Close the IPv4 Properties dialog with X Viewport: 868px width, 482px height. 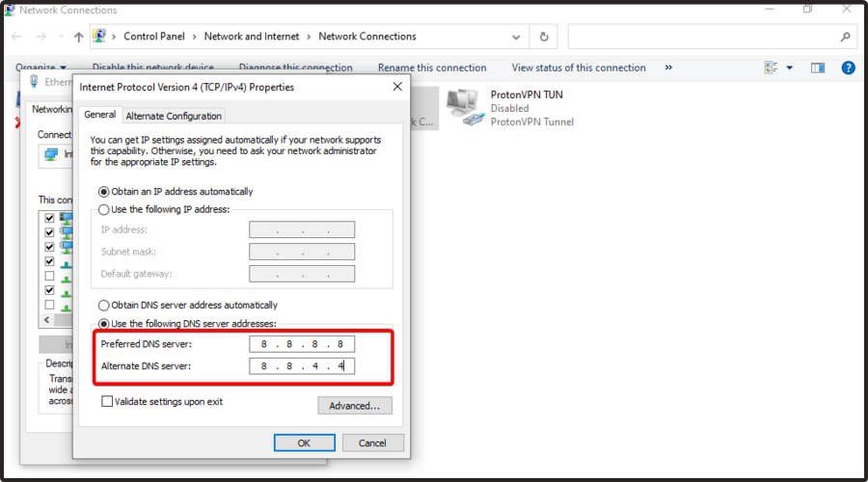click(x=397, y=87)
